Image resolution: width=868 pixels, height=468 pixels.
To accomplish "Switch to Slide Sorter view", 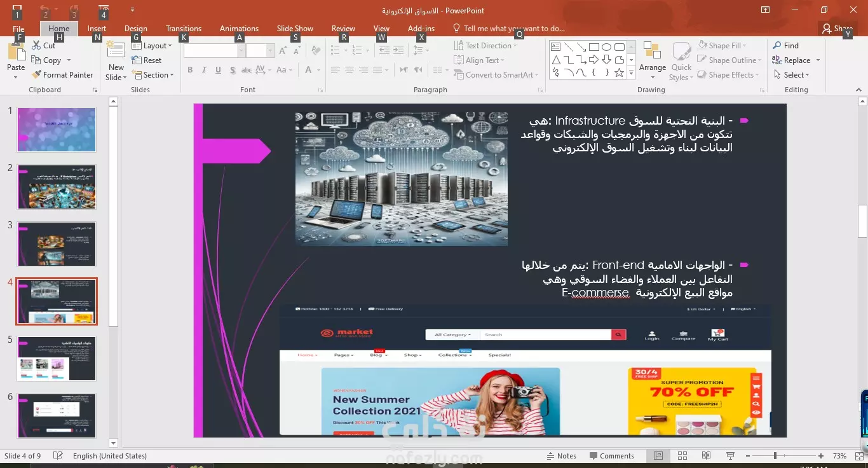I will [682, 456].
